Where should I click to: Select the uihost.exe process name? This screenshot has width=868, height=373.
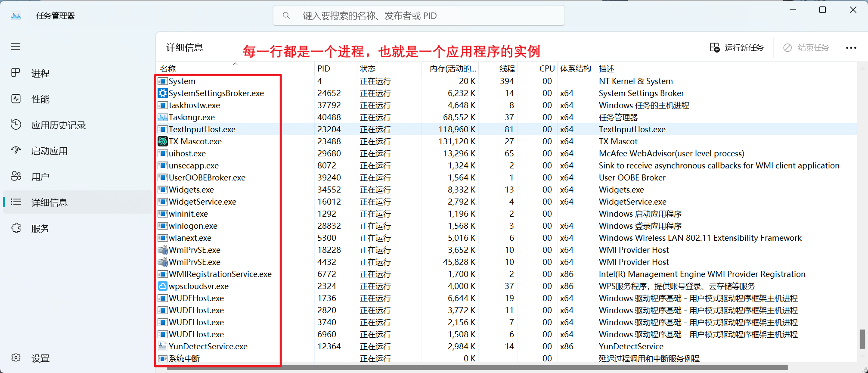[x=187, y=153]
